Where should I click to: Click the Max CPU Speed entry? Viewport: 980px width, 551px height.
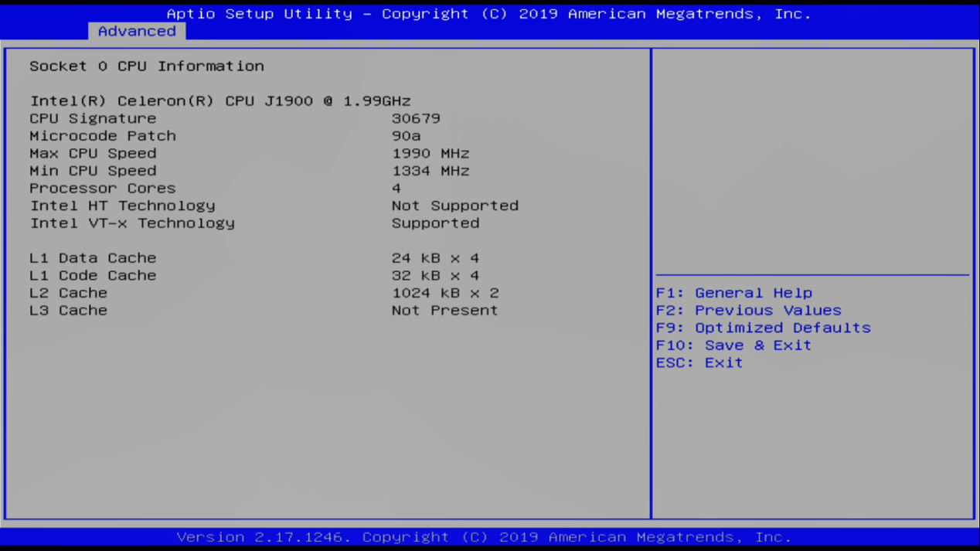[93, 153]
